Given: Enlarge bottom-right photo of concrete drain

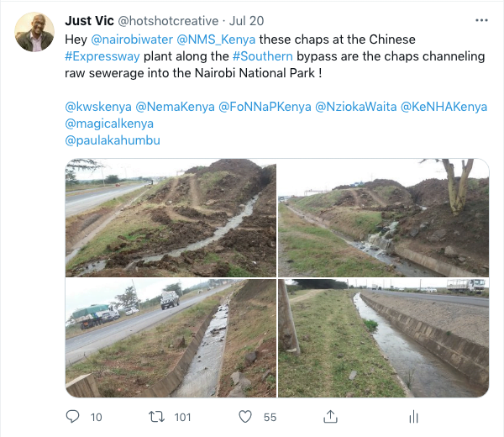Looking at the screenshot, I should [x=383, y=338].
